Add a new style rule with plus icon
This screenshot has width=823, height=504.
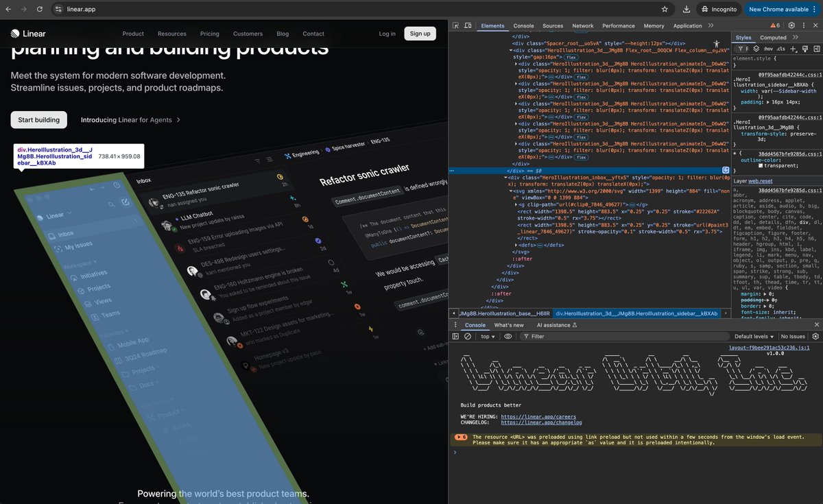pos(793,49)
